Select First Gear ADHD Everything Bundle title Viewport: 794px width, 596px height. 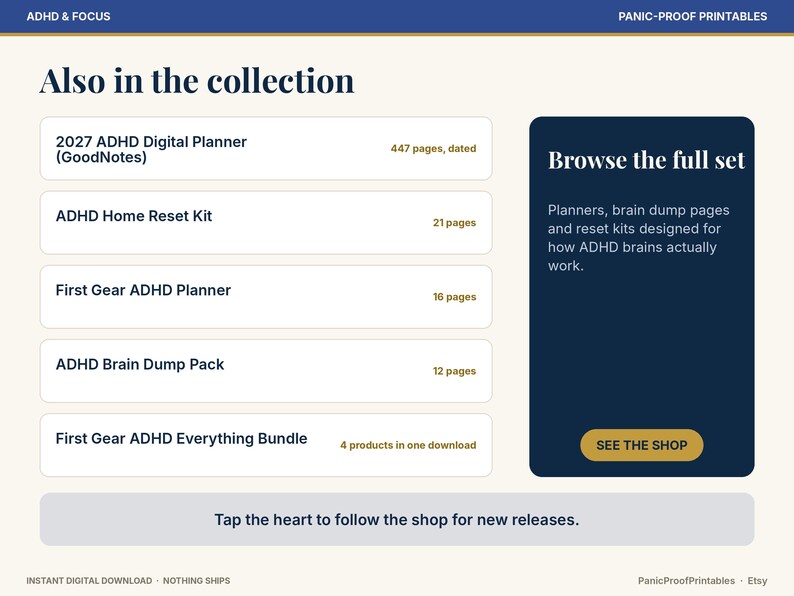181,439
